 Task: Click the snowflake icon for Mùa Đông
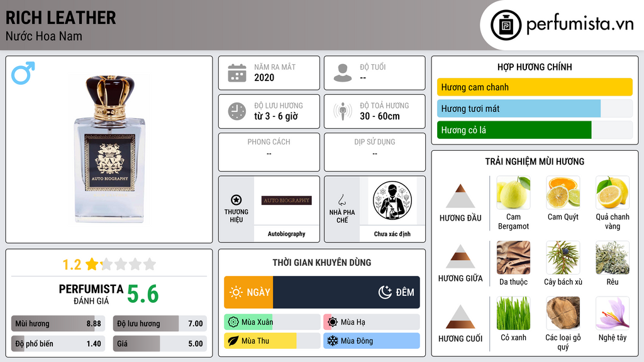click(x=333, y=341)
